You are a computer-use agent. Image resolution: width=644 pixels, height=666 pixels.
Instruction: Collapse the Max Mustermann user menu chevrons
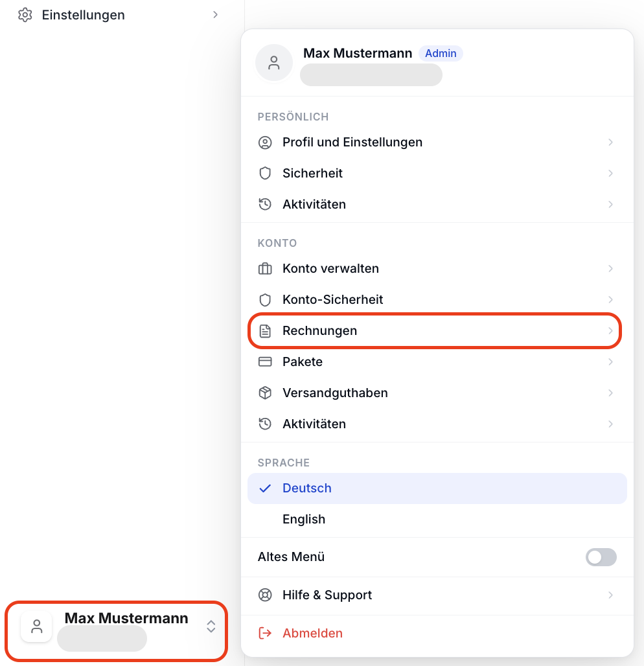coord(211,626)
